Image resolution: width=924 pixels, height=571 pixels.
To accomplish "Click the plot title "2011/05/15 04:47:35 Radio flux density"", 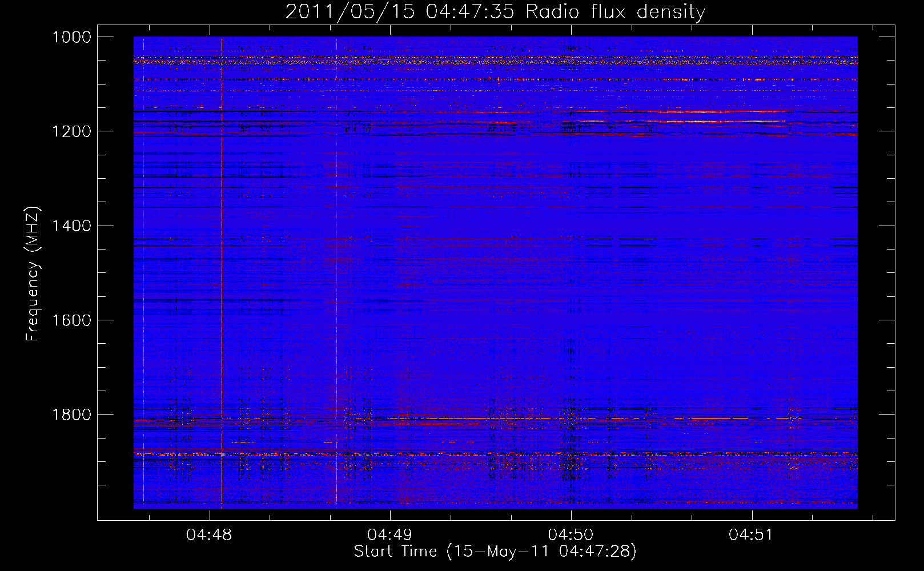I will click(495, 11).
